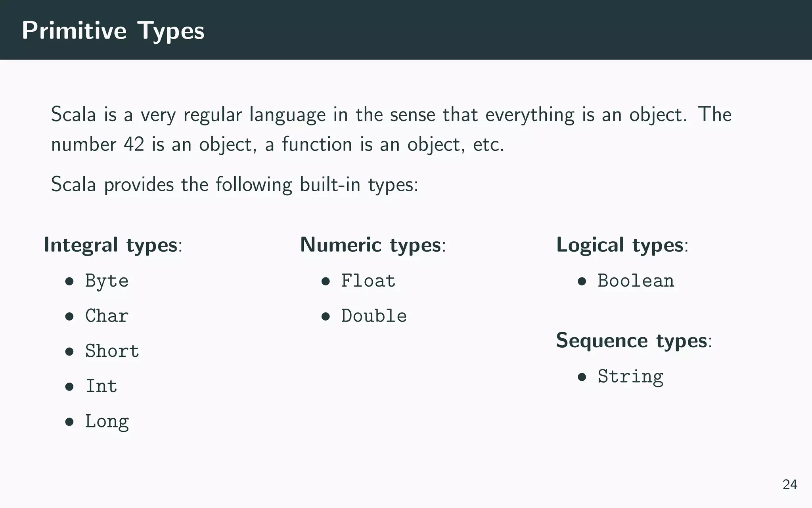
Task: Click the bullet next to Boolean
Action: point(582,282)
